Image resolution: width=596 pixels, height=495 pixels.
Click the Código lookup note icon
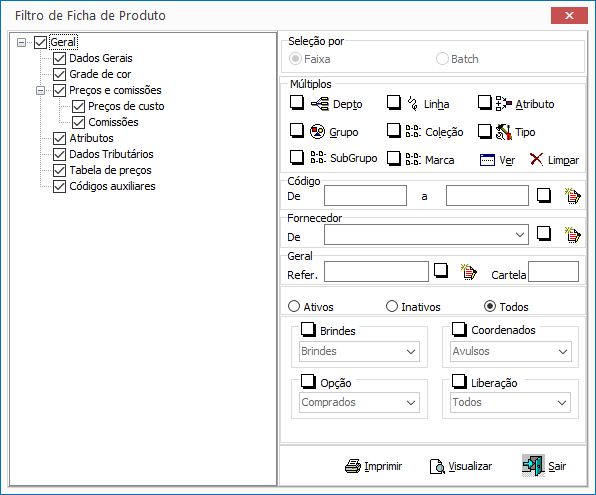coord(572,196)
